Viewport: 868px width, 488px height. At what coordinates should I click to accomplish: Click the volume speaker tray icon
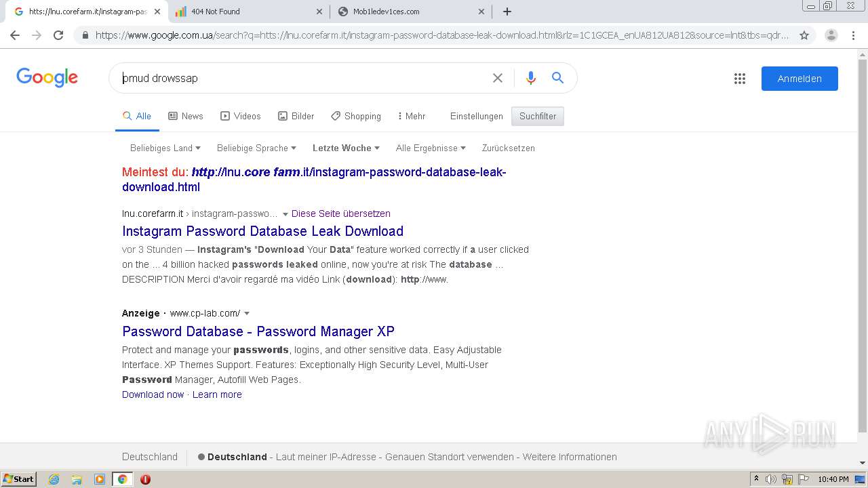pyautogui.click(x=771, y=479)
